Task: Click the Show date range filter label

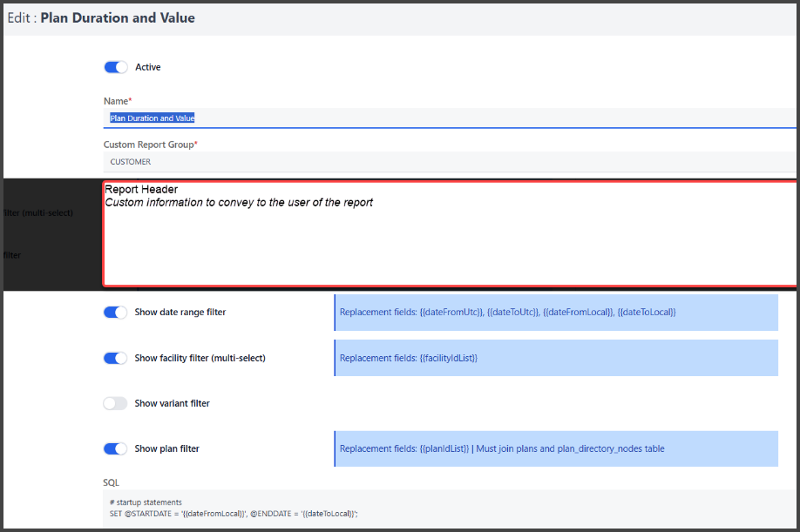Action: 180,313
